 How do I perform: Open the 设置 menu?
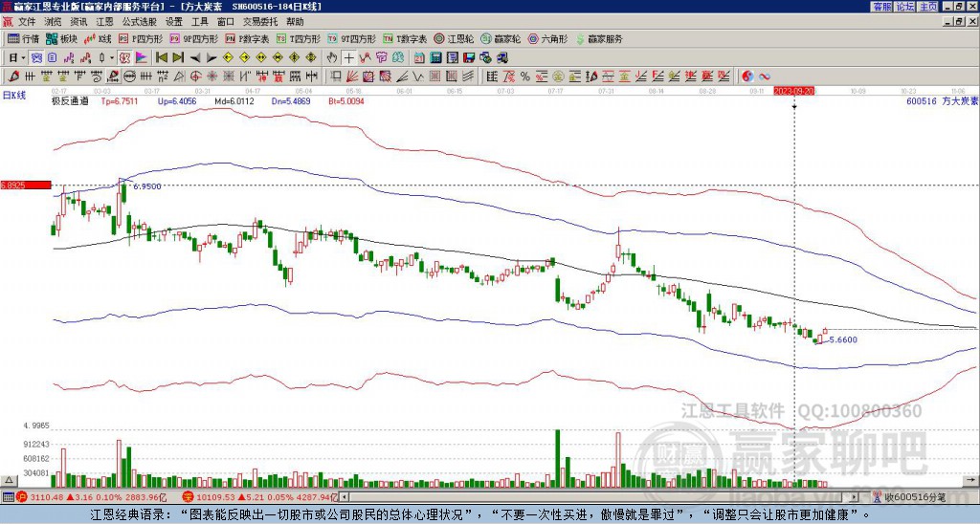pos(174,22)
